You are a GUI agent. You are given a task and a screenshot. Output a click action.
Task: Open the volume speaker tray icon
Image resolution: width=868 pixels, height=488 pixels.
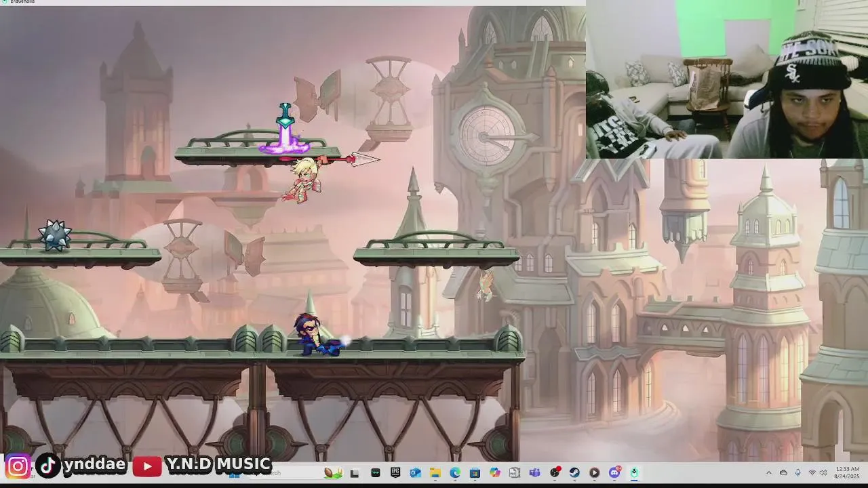click(x=823, y=472)
